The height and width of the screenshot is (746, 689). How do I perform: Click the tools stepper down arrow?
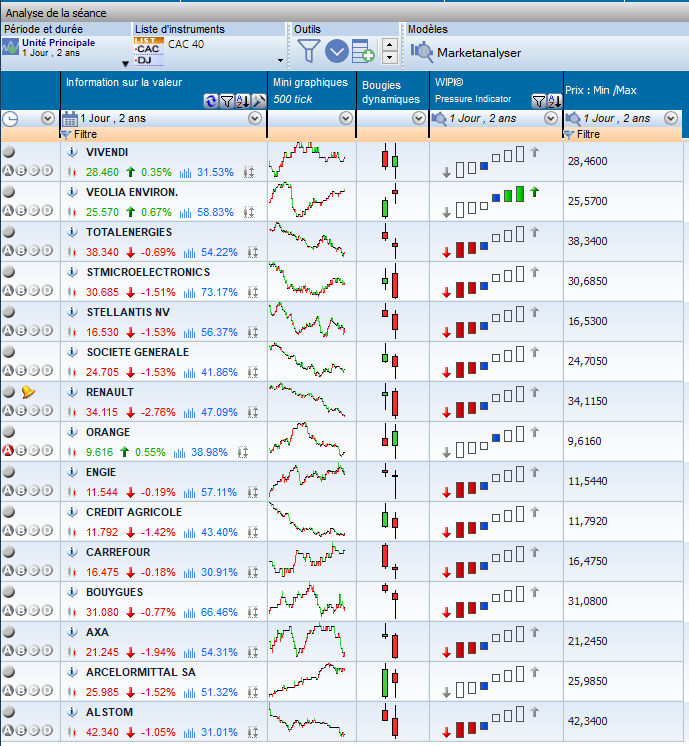click(x=390, y=58)
